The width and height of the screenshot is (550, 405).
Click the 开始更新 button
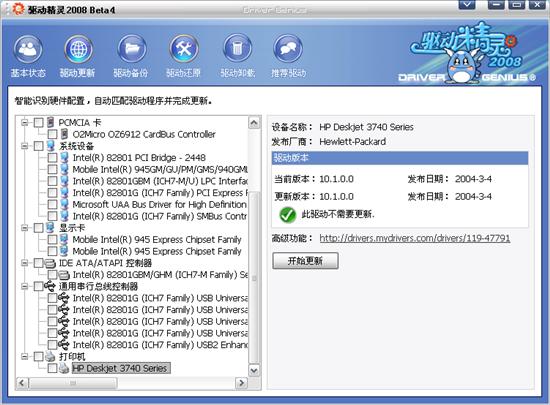pyautogui.click(x=305, y=261)
